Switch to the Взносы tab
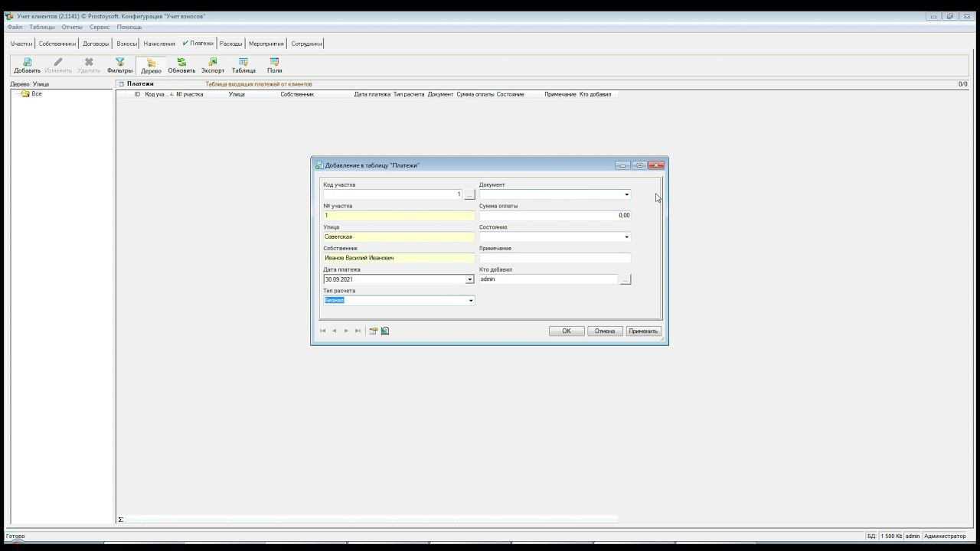Image resolution: width=980 pixels, height=551 pixels. click(126, 44)
